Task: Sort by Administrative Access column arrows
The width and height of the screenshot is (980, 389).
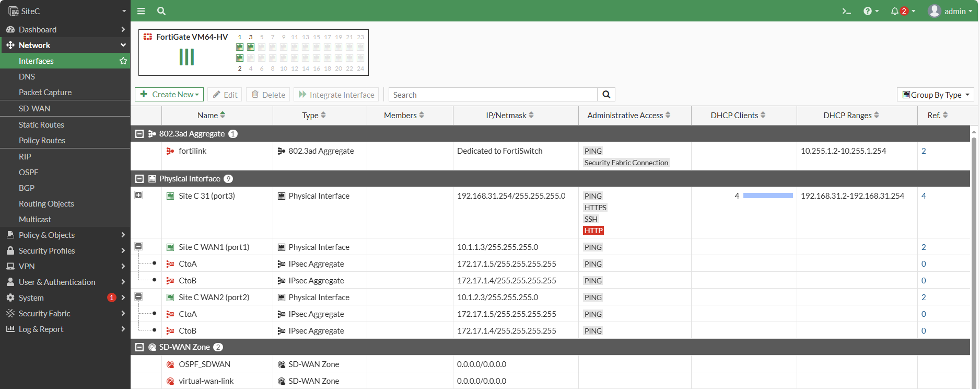Action: [x=668, y=115]
